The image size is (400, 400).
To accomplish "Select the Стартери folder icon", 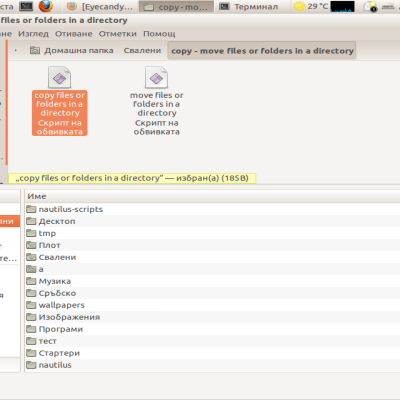I will (31, 353).
